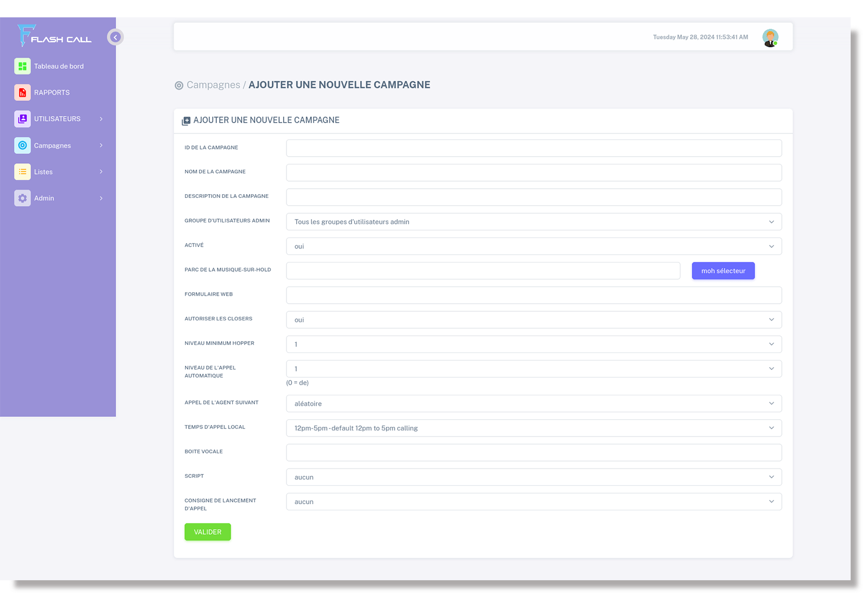
Task: Click the moh sélecteur button
Action: pyautogui.click(x=723, y=271)
